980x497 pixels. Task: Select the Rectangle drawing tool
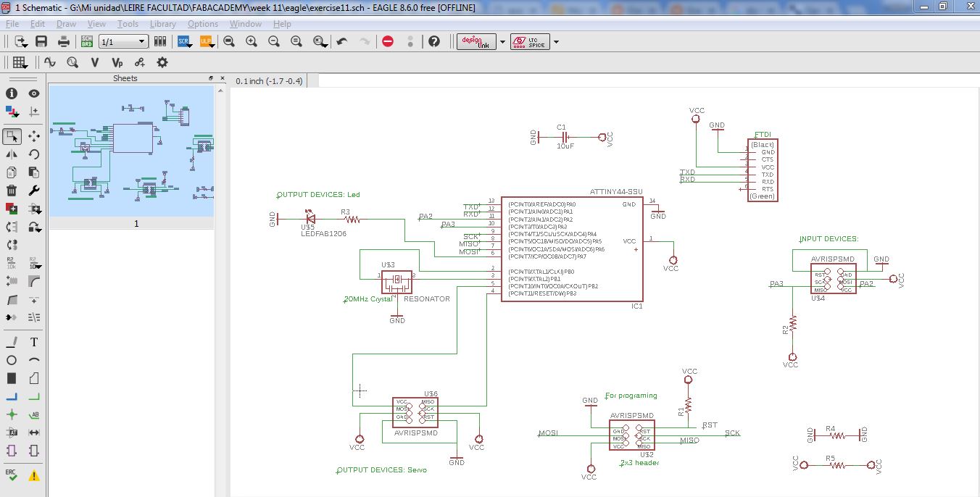point(12,378)
